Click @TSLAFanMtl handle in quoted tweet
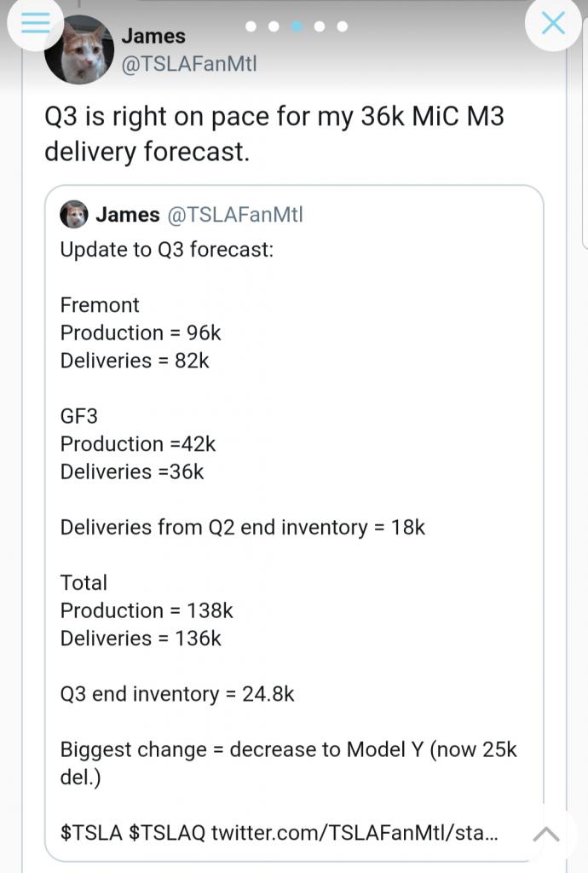This screenshot has width=588, height=873. coord(235,214)
